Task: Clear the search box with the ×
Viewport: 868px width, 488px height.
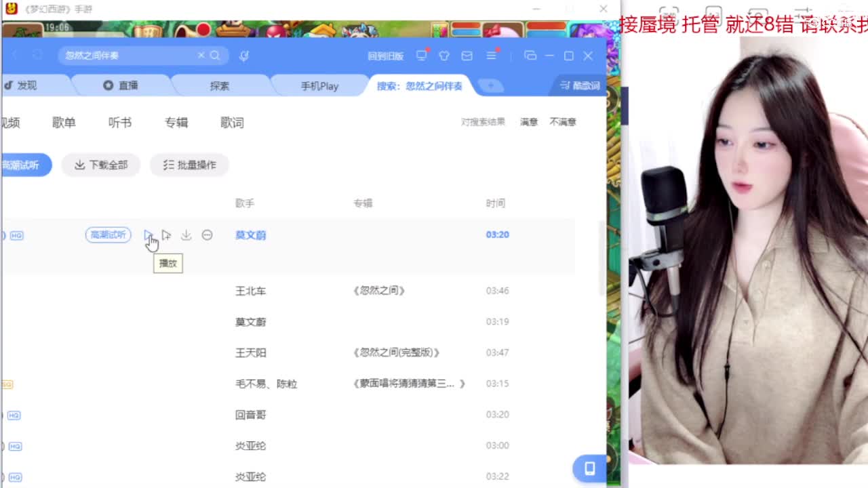Action: pyautogui.click(x=201, y=56)
